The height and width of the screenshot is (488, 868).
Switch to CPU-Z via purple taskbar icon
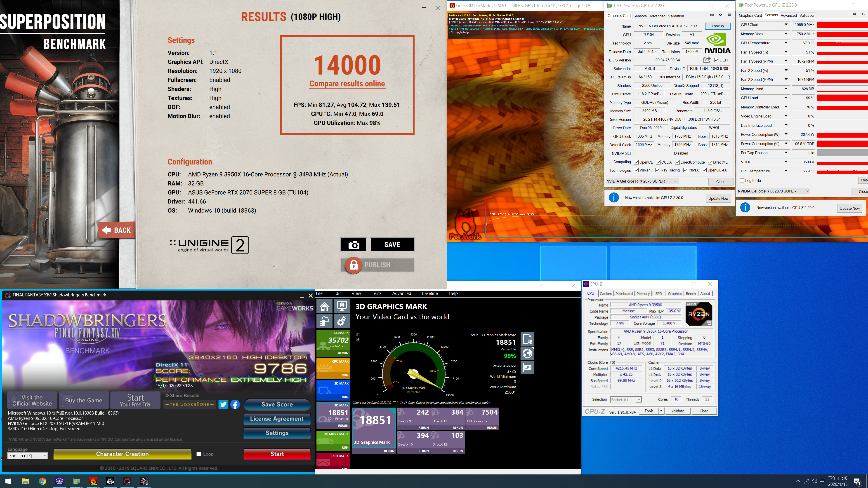pyautogui.click(x=59, y=481)
